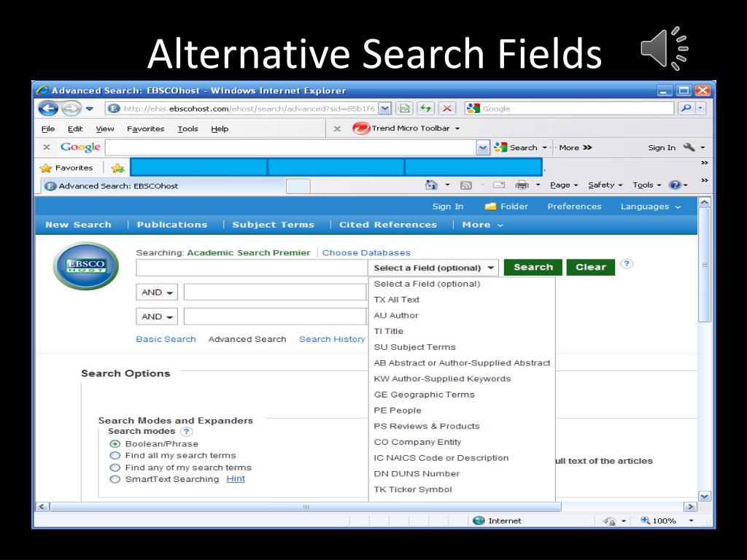This screenshot has height=560, width=747.
Task: Select Find any of my search terms option
Action: (115, 467)
